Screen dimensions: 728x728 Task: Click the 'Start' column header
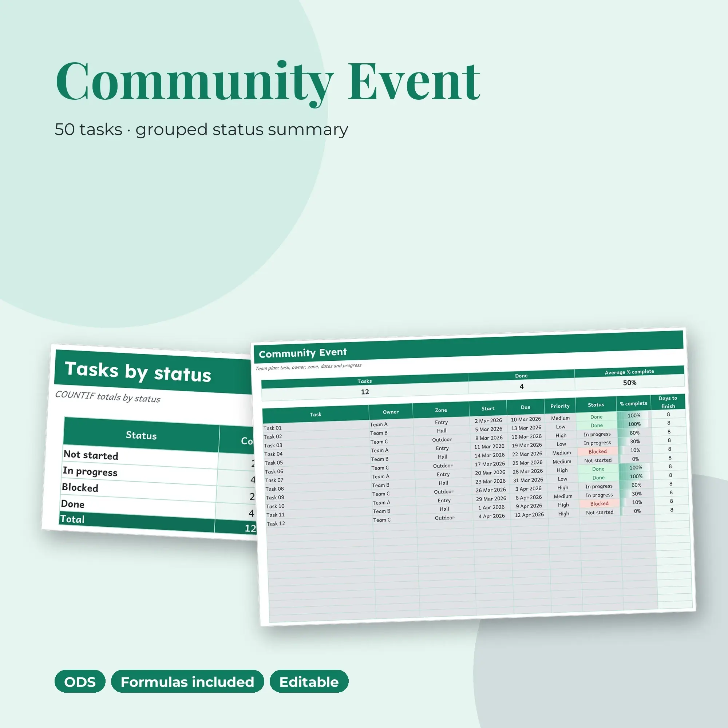(x=488, y=408)
